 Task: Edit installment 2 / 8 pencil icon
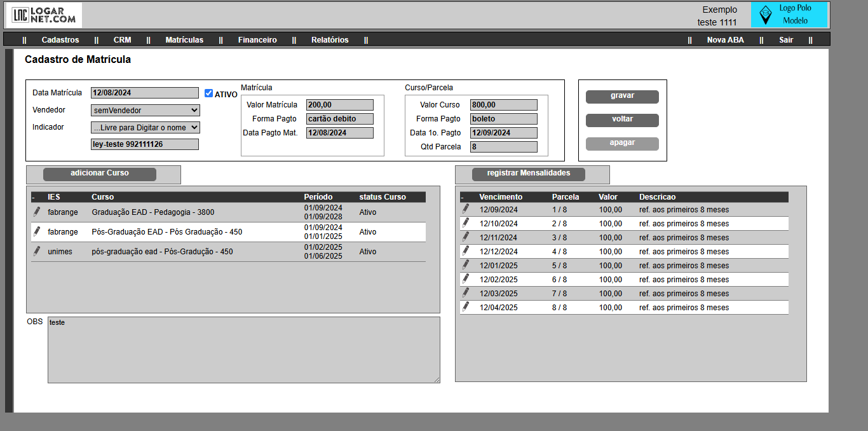point(466,222)
